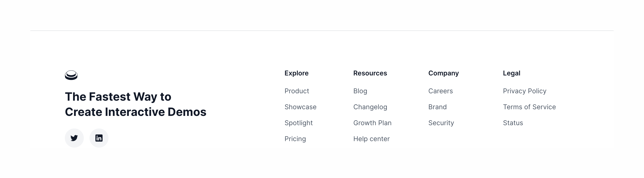
Task: Click the footer tagline heading
Action: point(136,104)
